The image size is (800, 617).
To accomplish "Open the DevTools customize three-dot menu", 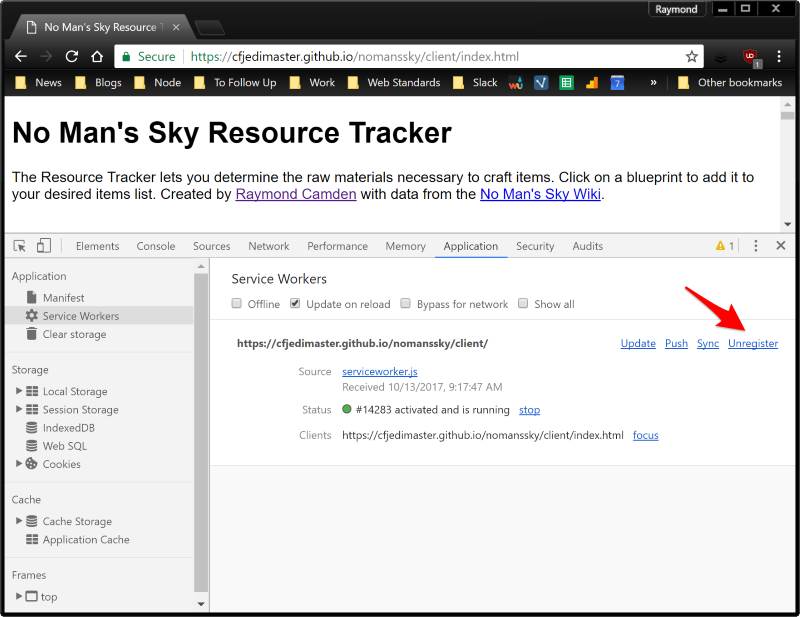I will [x=756, y=246].
